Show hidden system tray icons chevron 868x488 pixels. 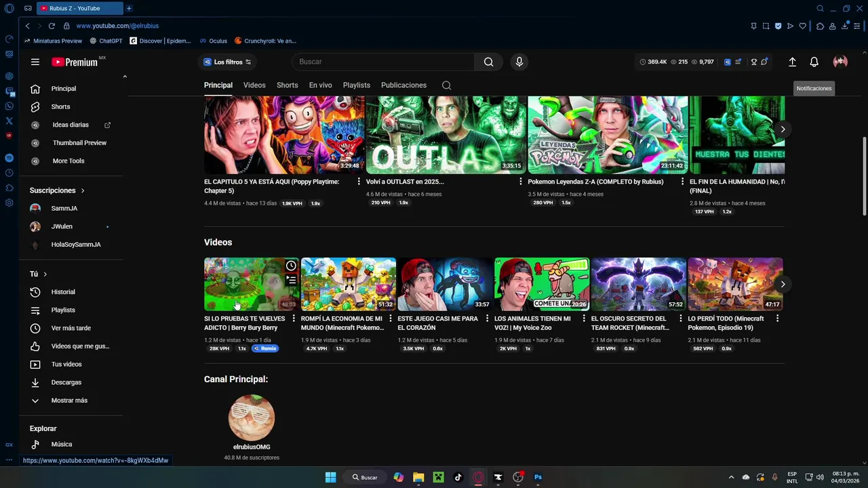point(731,477)
